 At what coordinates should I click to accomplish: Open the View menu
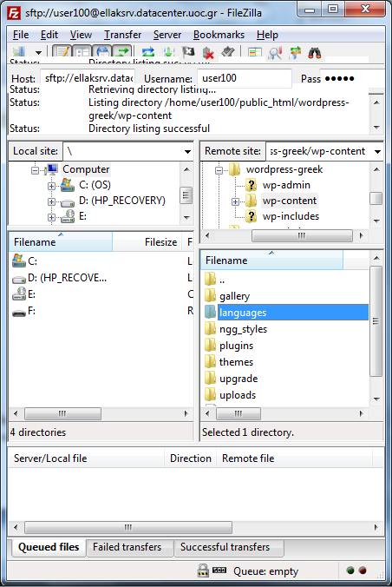(x=81, y=35)
